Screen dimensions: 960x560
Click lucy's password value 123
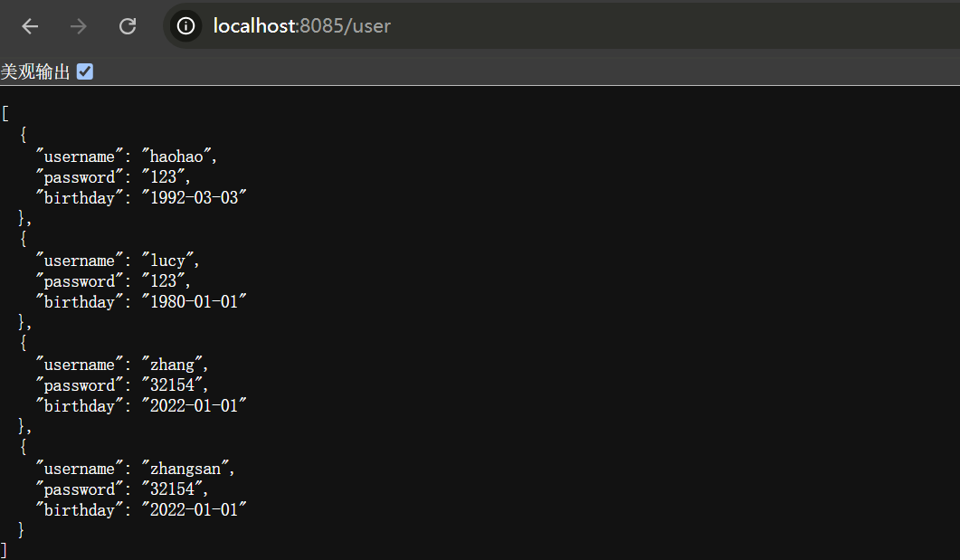[164, 281]
